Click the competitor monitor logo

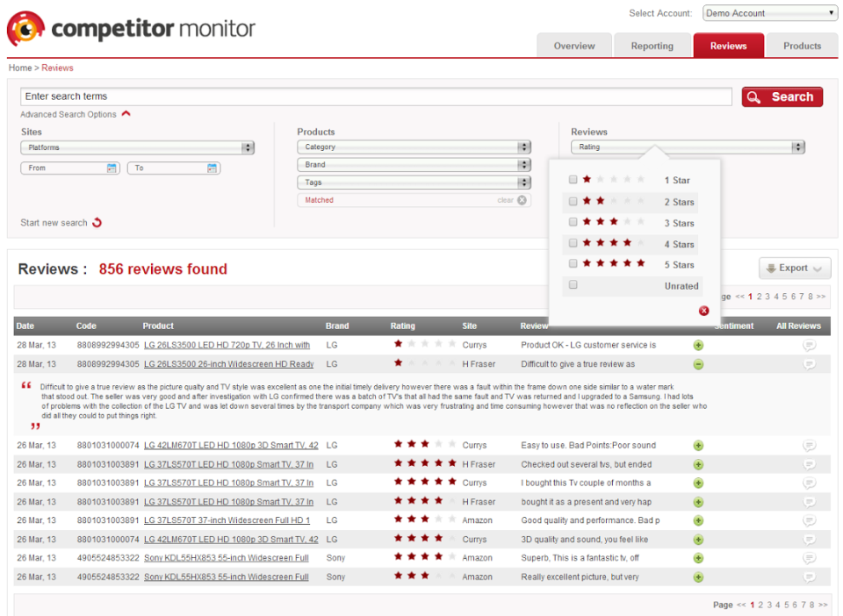(130, 29)
